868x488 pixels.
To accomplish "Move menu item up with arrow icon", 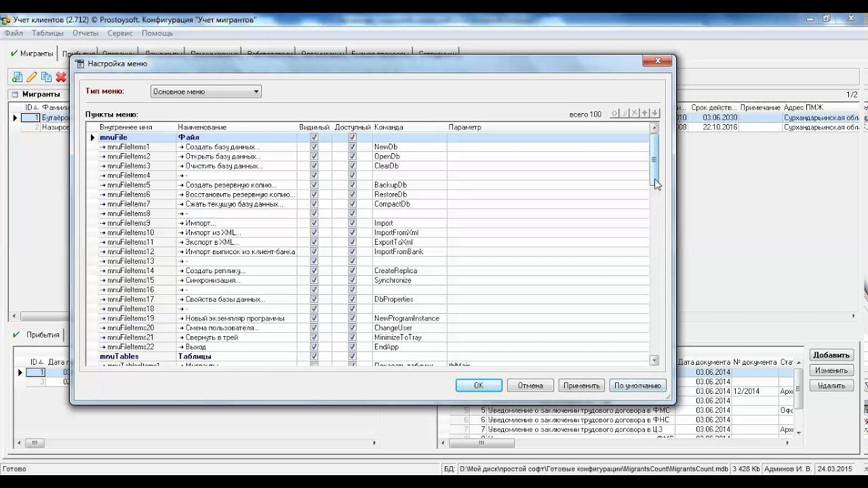I will pos(645,113).
